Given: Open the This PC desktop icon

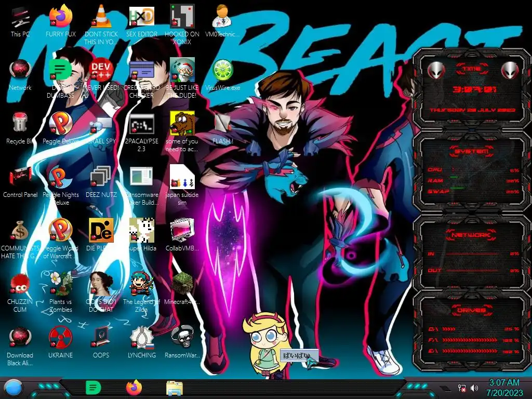Looking at the screenshot, I should click(20, 18).
